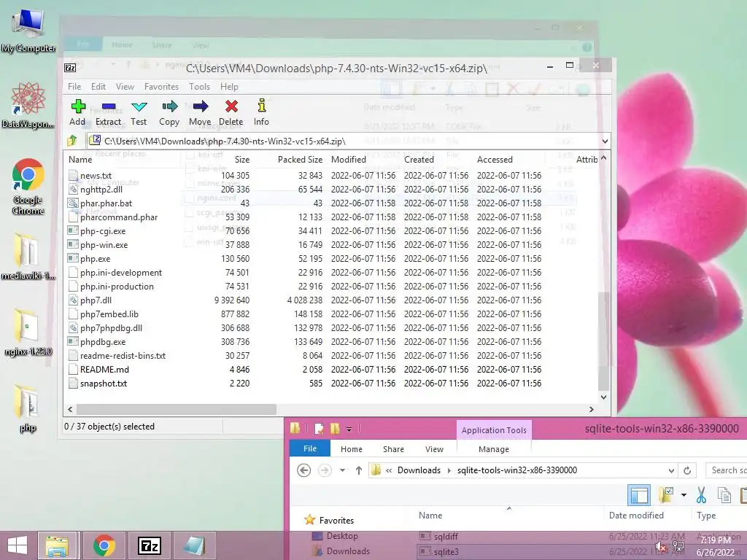Select news.txt in the archive
Image resolution: width=747 pixels, height=560 pixels.
96,175
